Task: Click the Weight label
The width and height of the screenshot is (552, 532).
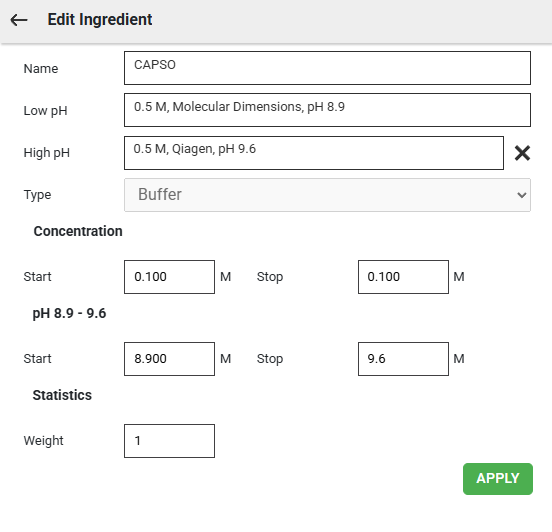Action: pyautogui.click(x=43, y=441)
